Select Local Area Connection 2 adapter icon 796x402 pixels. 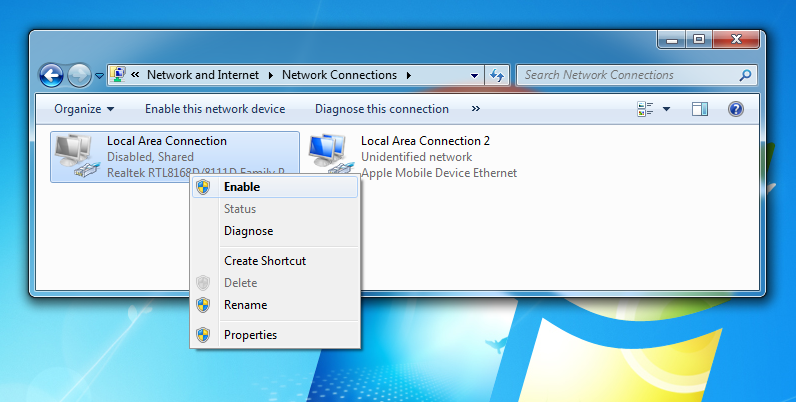[330, 154]
